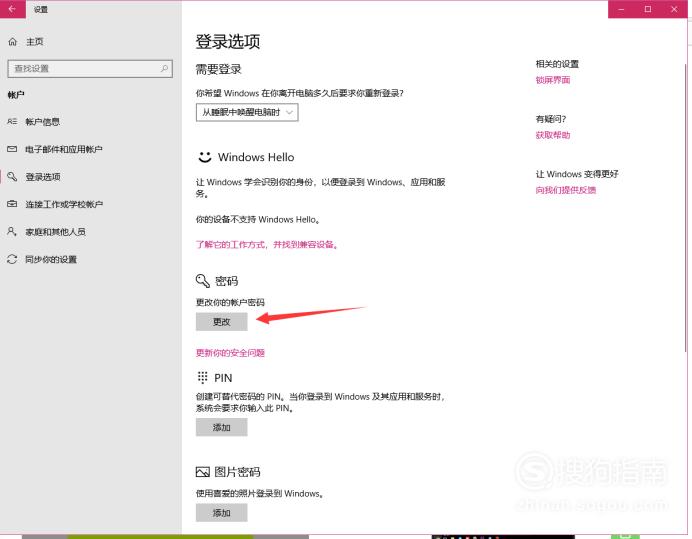Click the key icon beside 密码 heading
This screenshot has width=692, height=539.
click(203, 281)
